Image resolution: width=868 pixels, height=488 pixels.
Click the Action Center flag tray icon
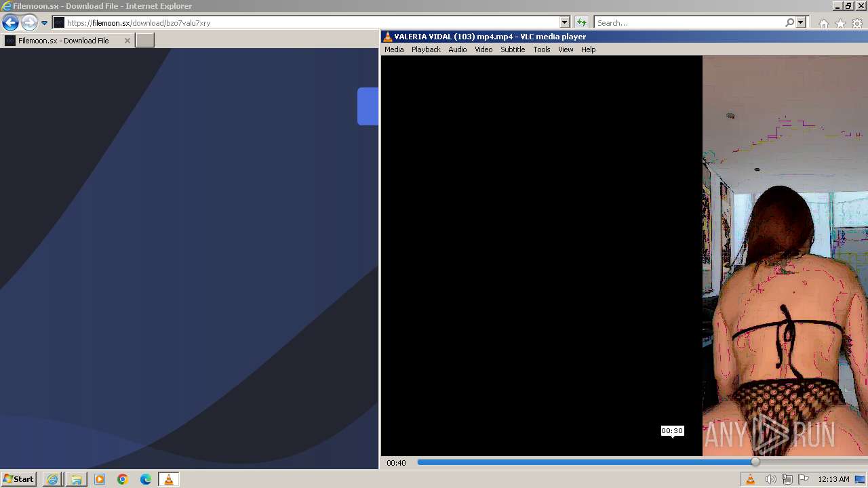click(804, 479)
